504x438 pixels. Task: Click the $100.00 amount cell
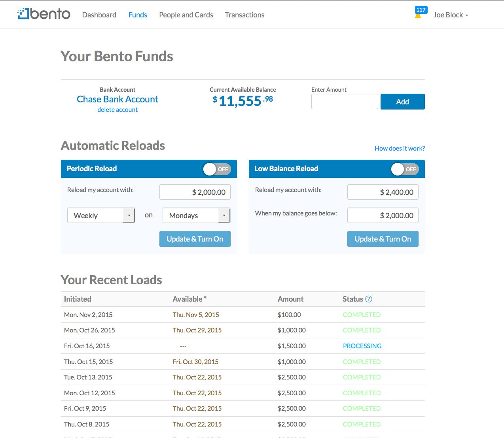289,315
